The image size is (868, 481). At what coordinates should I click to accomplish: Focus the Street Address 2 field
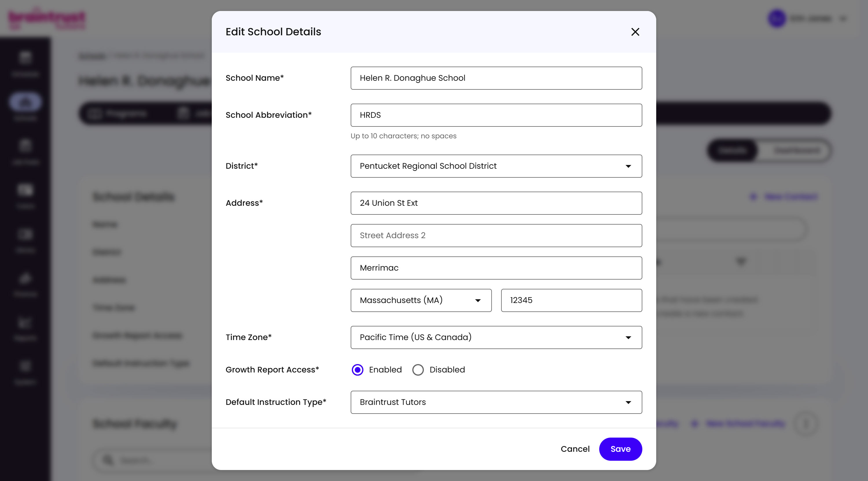pyautogui.click(x=496, y=235)
